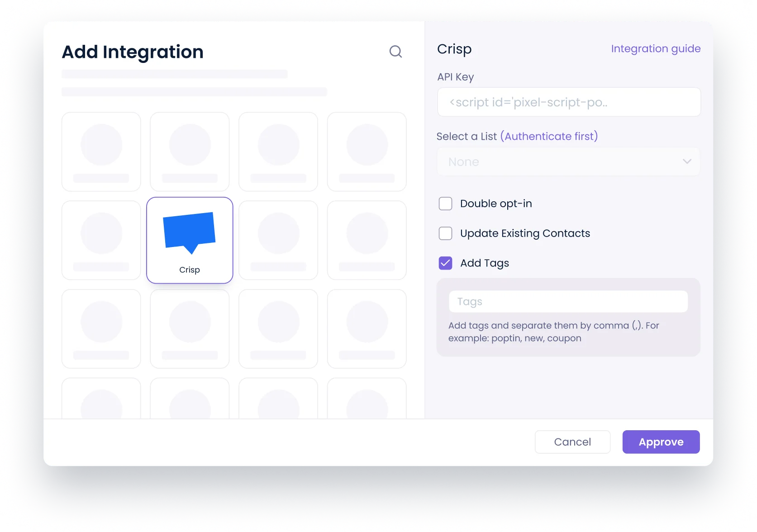Click the Crisp title in settings panel

[x=454, y=49]
